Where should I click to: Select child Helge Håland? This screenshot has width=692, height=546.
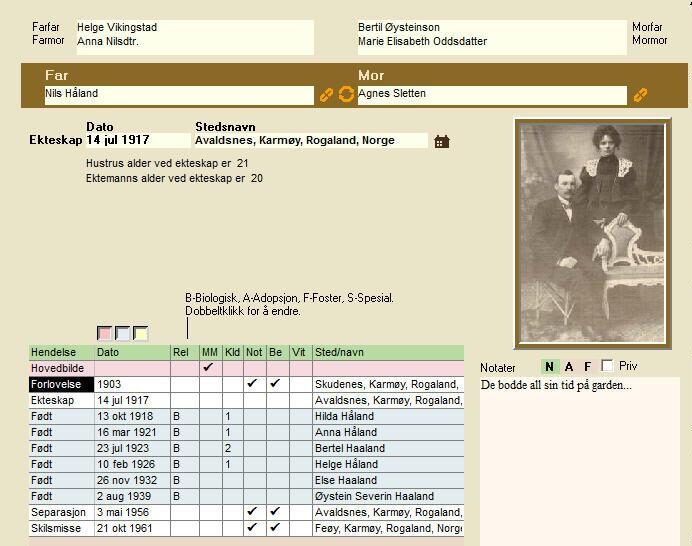pyautogui.click(x=346, y=464)
